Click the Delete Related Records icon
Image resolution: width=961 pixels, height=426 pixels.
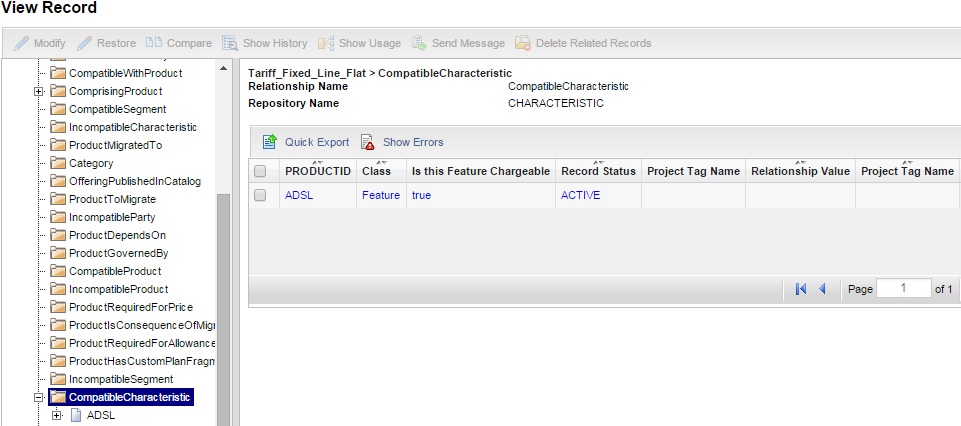[523, 43]
